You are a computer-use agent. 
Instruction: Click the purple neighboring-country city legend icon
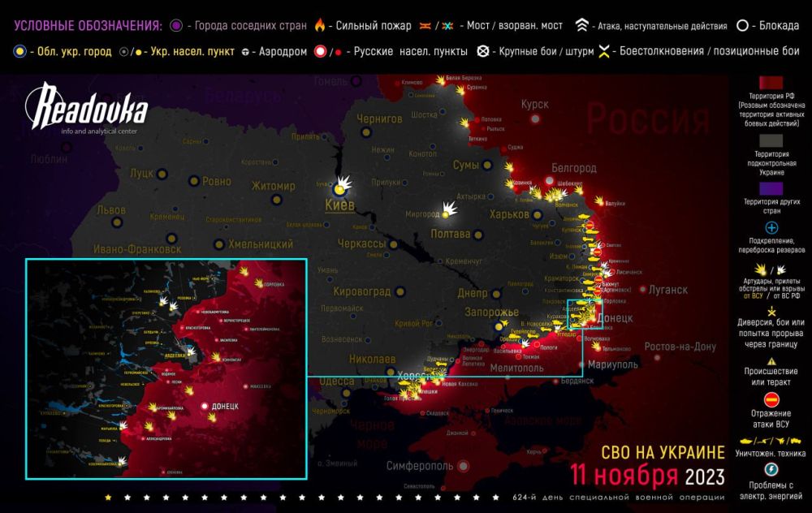(176, 25)
